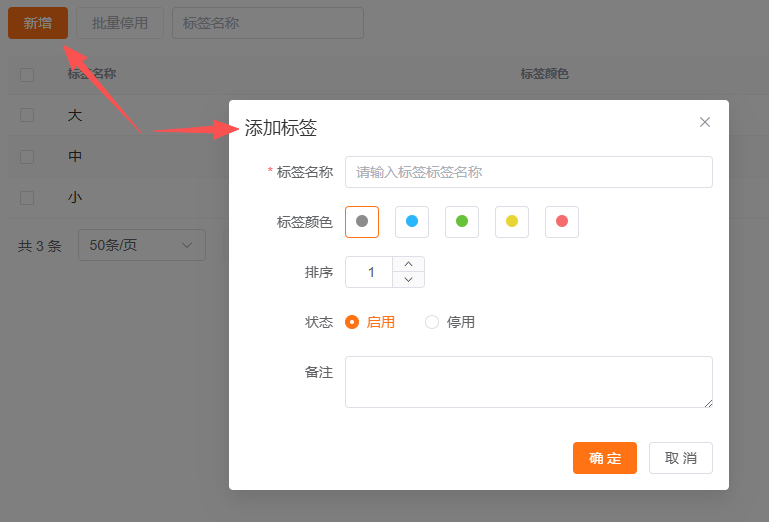Click the 确定 confirm button

(x=604, y=458)
